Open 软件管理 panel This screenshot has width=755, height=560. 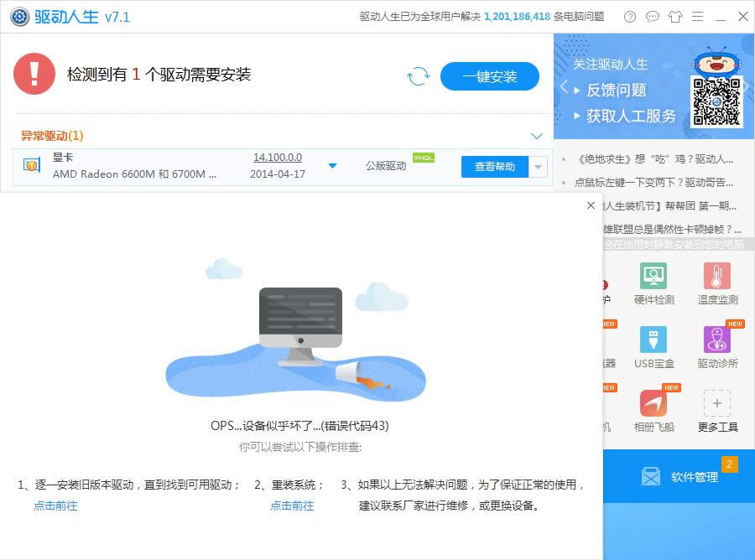pyautogui.click(x=679, y=476)
